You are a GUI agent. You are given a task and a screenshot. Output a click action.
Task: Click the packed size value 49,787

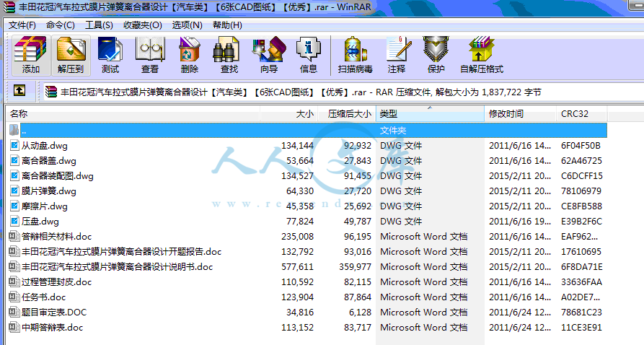click(x=357, y=222)
